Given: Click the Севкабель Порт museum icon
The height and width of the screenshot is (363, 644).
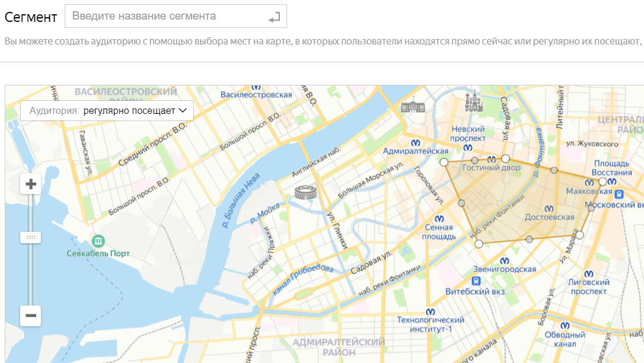Looking at the screenshot, I should click(98, 241).
